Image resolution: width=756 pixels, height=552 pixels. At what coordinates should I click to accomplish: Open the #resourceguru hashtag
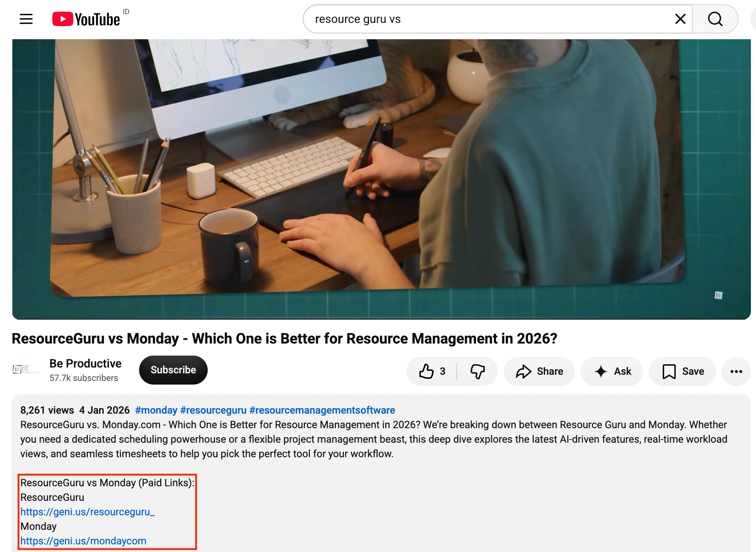[213, 410]
